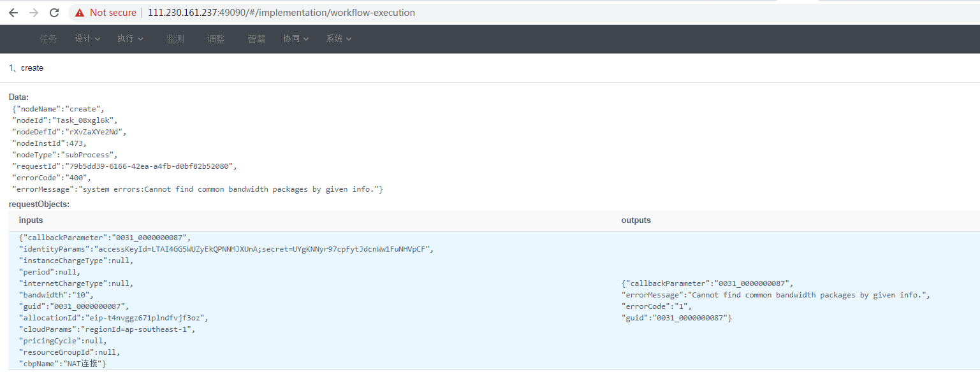Click the browser back arrow
980x379 pixels.
coord(13,12)
